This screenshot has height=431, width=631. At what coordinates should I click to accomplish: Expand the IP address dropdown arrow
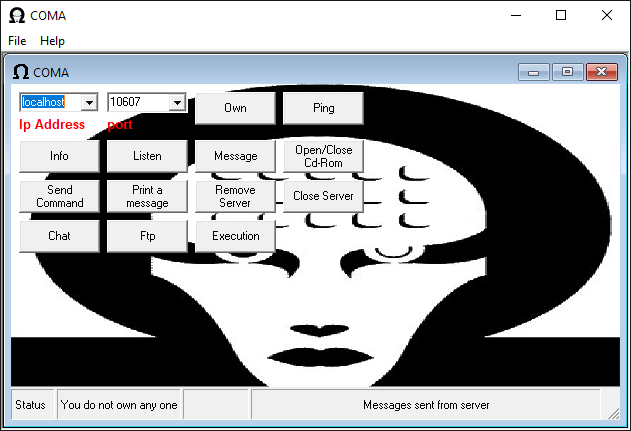(x=88, y=102)
